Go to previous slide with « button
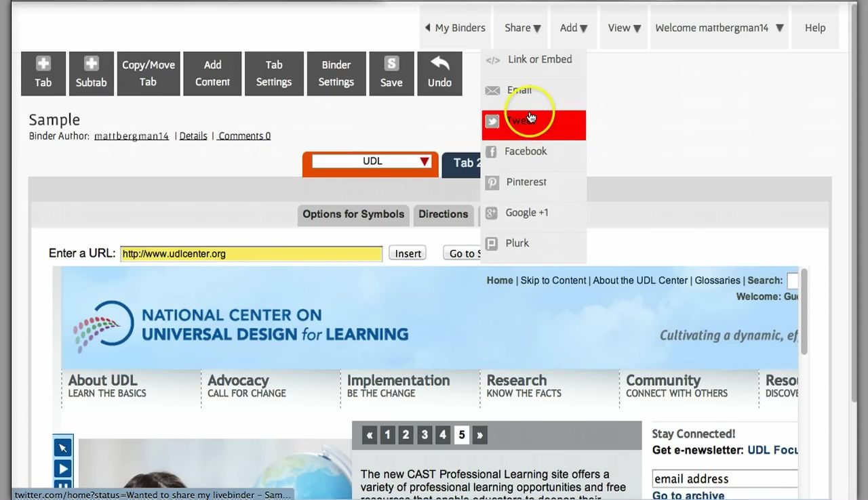Screen dimensions: 868x500 pos(370,435)
